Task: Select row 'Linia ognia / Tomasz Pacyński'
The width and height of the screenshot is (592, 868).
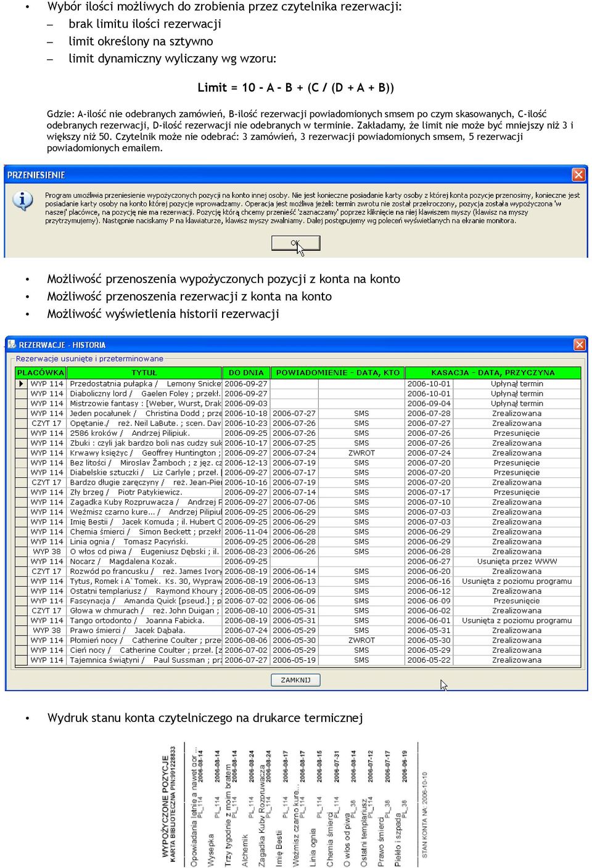Action: point(297,541)
